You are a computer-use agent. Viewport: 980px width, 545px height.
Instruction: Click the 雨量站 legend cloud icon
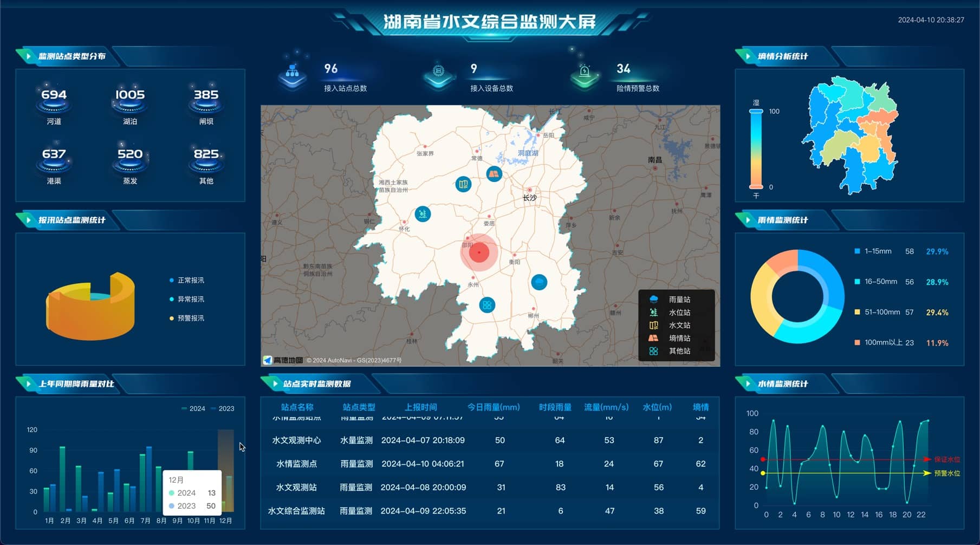654,300
